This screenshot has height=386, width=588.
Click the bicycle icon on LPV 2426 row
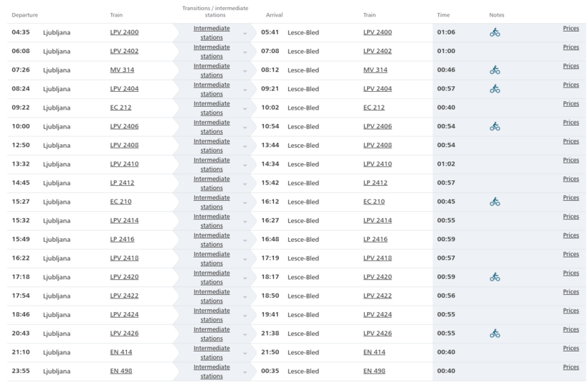tap(495, 334)
